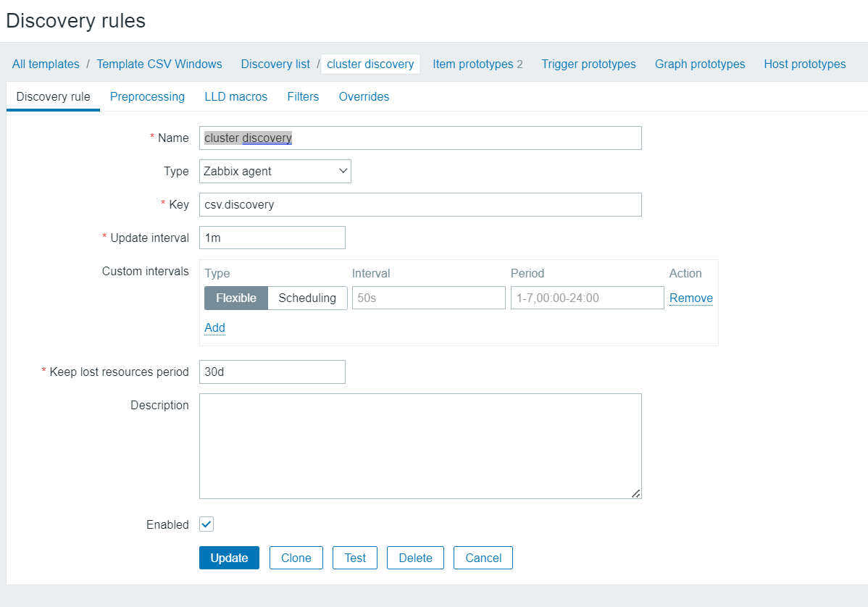The width and height of the screenshot is (868, 607).
Task: Click the Custom intervals label
Action: [x=145, y=271]
